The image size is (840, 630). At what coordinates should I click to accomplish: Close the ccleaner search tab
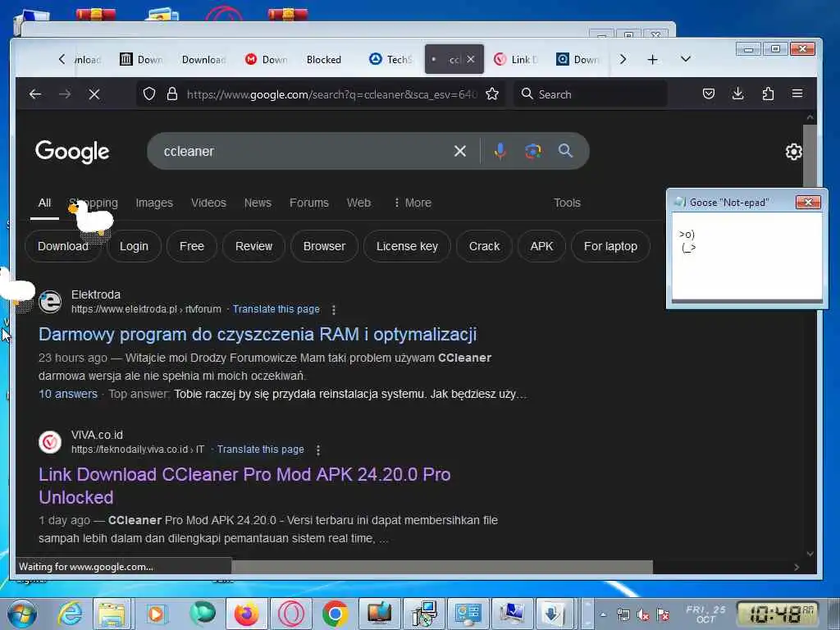[x=470, y=59]
